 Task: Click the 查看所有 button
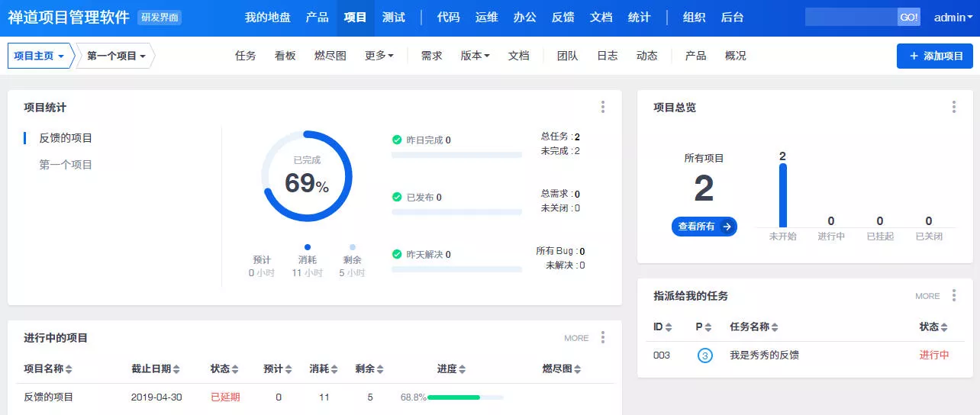tap(704, 227)
